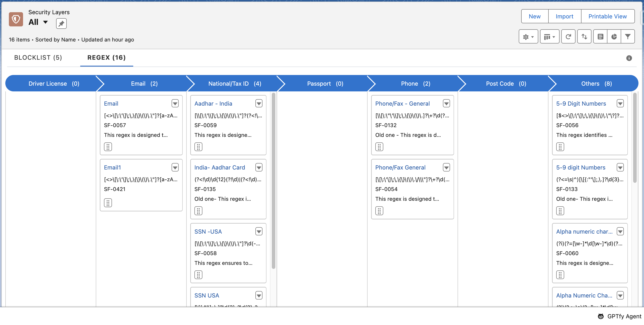Show the charts panel icon

614,37
